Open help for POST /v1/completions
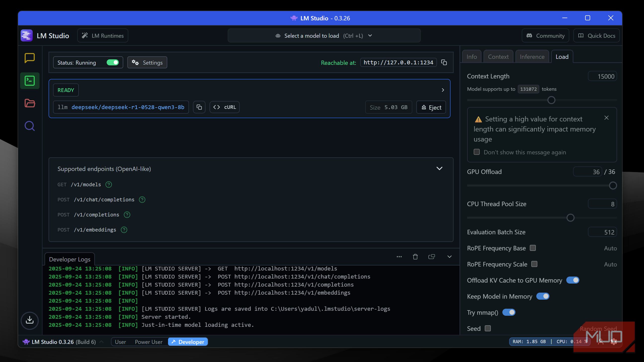 coord(127,215)
